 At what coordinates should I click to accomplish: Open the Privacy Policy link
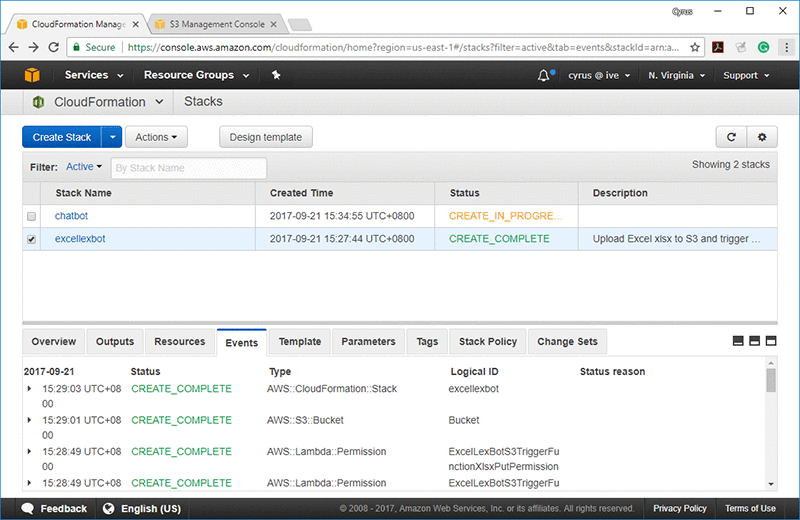click(680, 508)
